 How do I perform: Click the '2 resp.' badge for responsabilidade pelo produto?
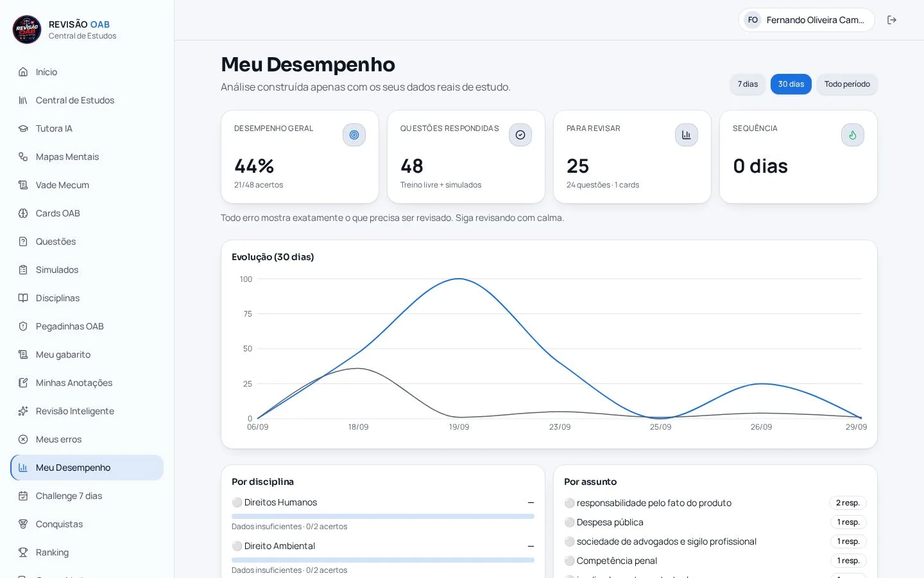848,503
